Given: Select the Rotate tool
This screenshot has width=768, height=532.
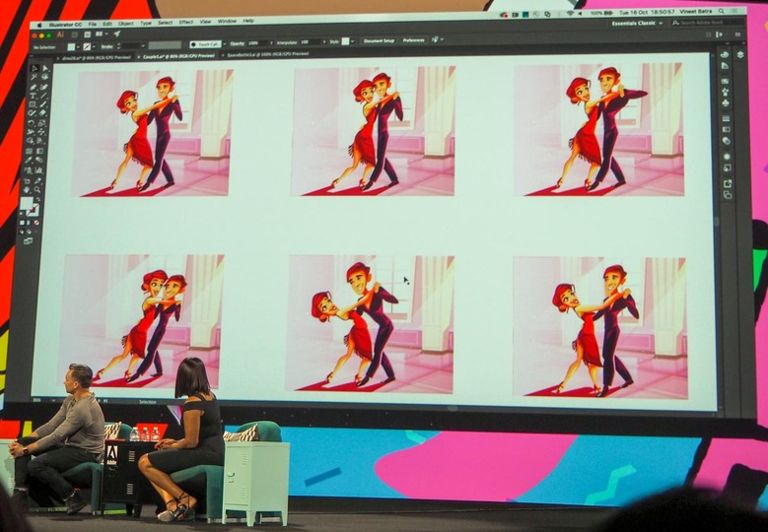Looking at the screenshot, I should [31, 123].
